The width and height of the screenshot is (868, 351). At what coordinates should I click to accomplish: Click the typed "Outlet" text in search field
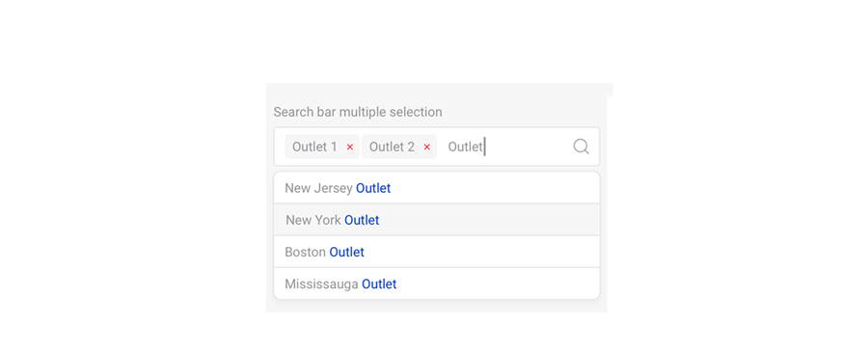coord(466,147)
